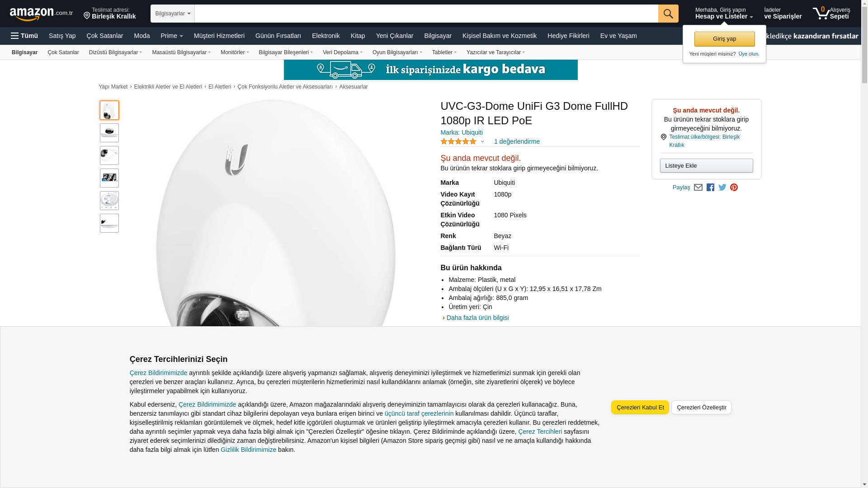
Task: Accept cookies with Çerezleri Kabul Et
Action: 640,407
